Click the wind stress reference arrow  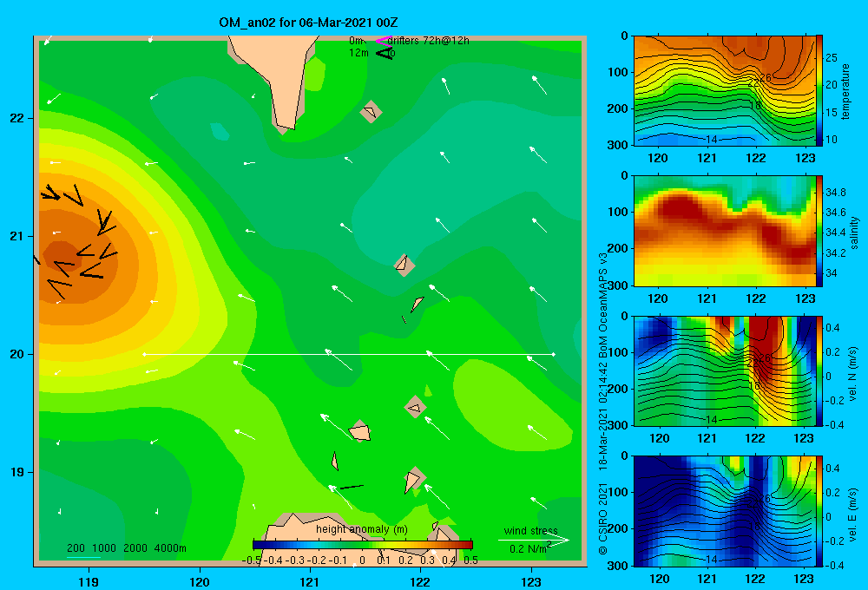tap(534, 541)
